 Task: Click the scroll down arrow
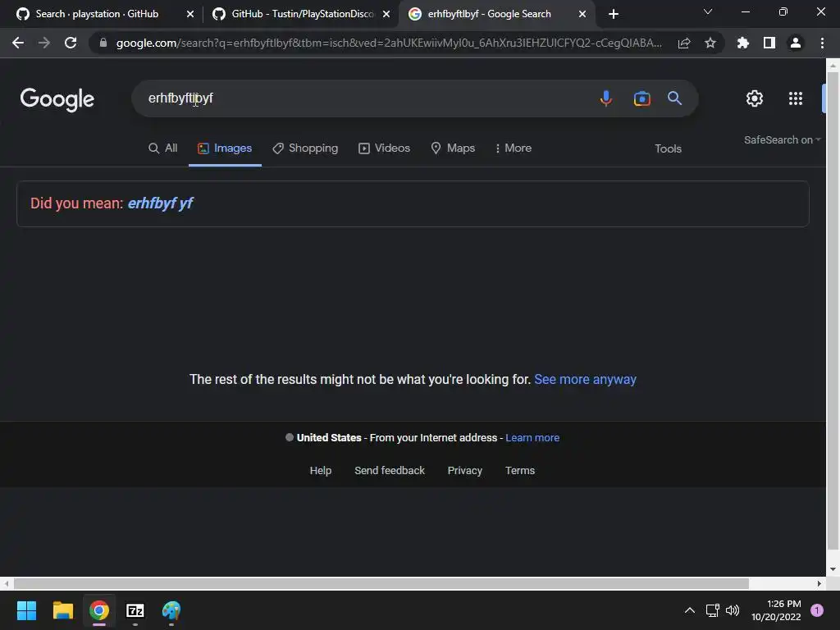(833, 569)
